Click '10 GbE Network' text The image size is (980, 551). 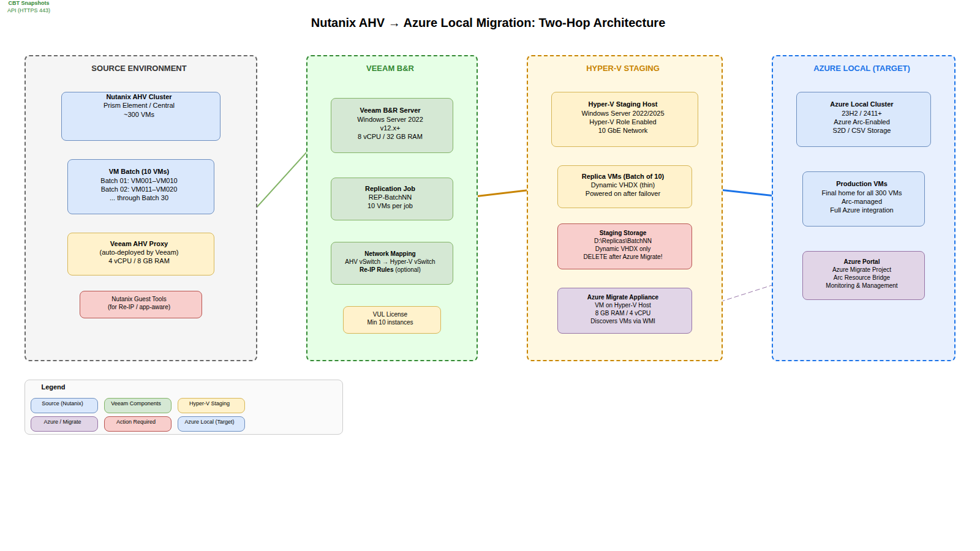click(623, 130)
